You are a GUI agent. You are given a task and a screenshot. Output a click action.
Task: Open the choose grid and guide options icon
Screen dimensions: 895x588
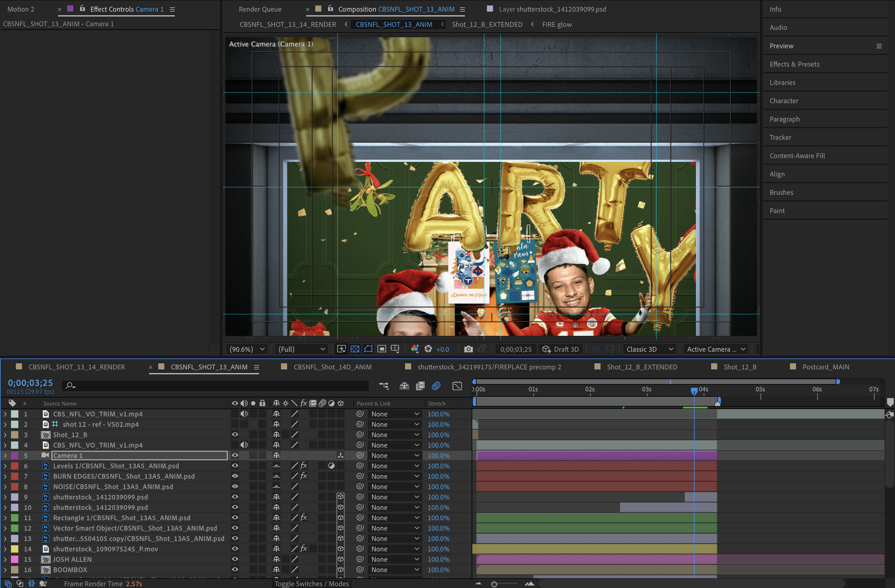click(395, 349)
